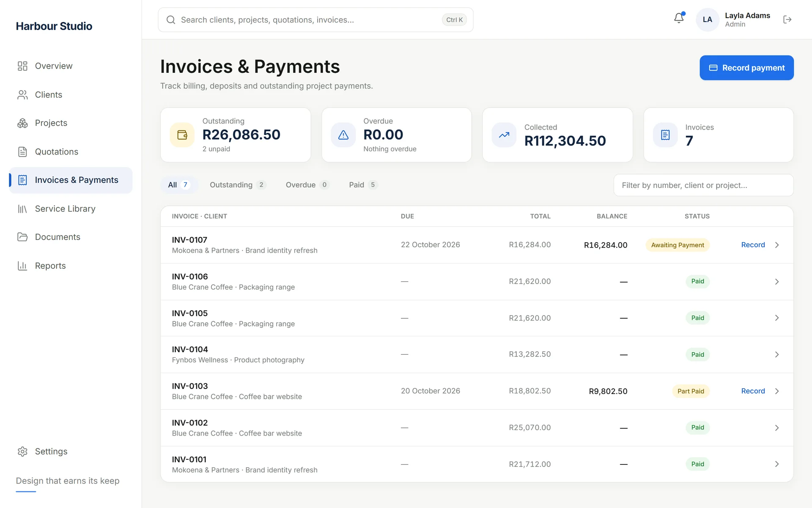Screen dimensions: 812x508
Task: Click the Service Library books icon
Action: [x=22, y=209]
